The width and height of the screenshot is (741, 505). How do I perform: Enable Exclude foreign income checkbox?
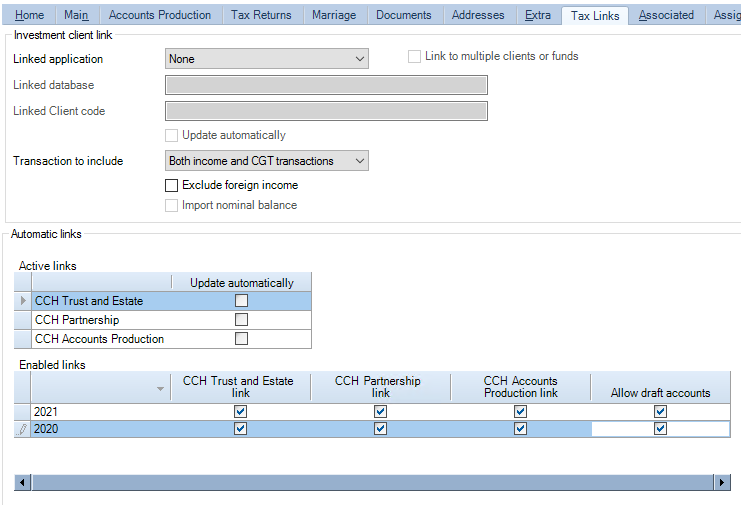171,185
